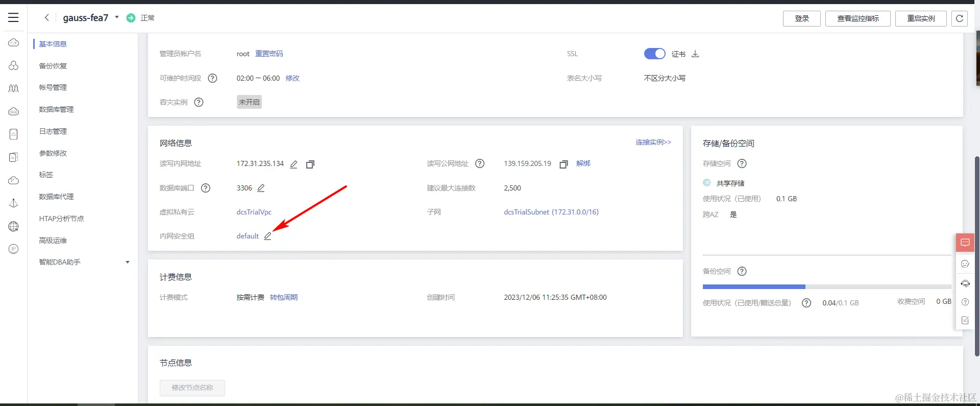This screenshot has height=406, width=980.
Task: Click the headset customer service icon
Action: (965, 283)
